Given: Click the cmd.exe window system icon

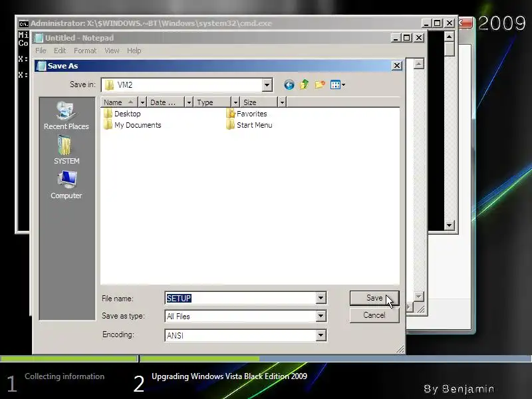Looking at the screenshot, I should (x=23, y=24).
